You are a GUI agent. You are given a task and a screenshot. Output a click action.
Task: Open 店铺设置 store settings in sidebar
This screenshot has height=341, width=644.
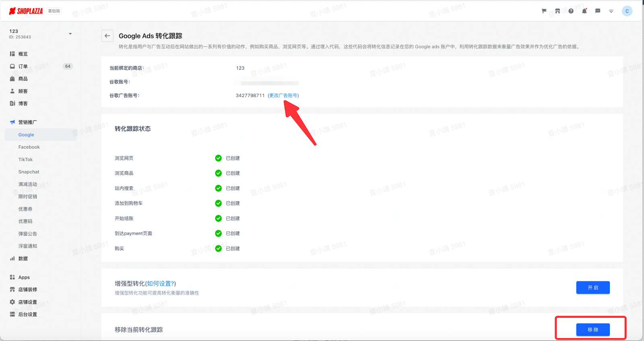(27, 302)
